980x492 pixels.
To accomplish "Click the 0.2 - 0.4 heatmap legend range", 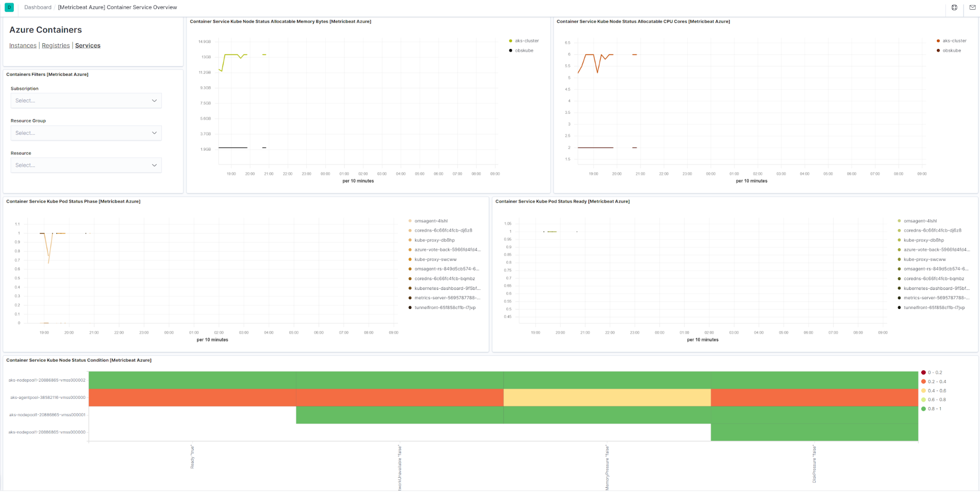I will pyautogui.click(x=934, y=382).
